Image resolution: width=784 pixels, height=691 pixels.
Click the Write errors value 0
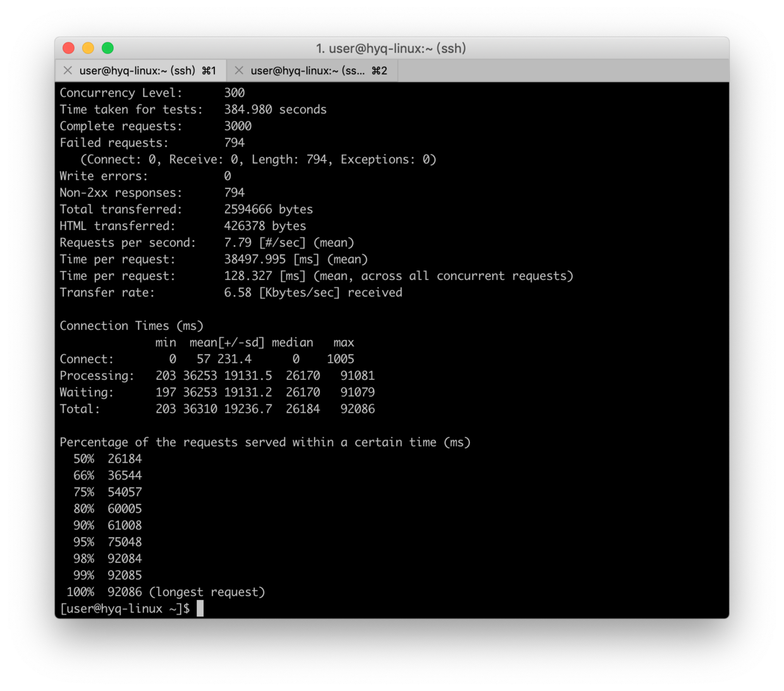click(x=228, y=176)
